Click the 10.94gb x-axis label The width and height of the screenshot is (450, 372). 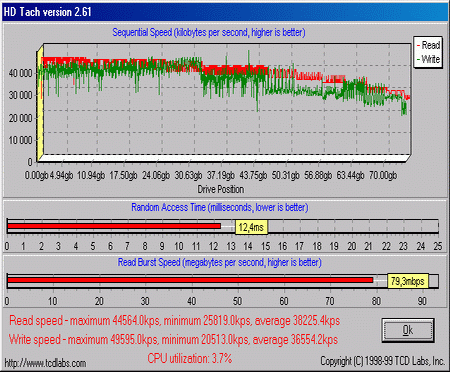(x=91, y=175)
